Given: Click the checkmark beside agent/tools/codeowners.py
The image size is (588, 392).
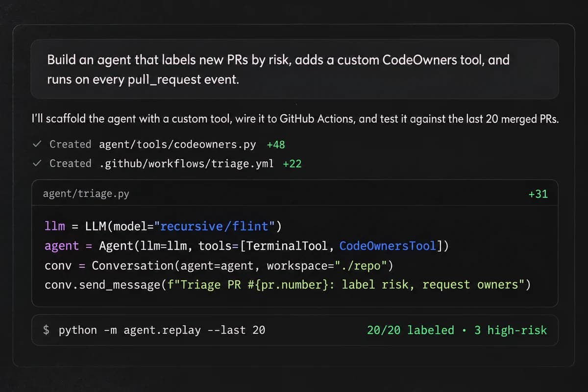Looking at the screenshot, I should (x=37, y=144).
